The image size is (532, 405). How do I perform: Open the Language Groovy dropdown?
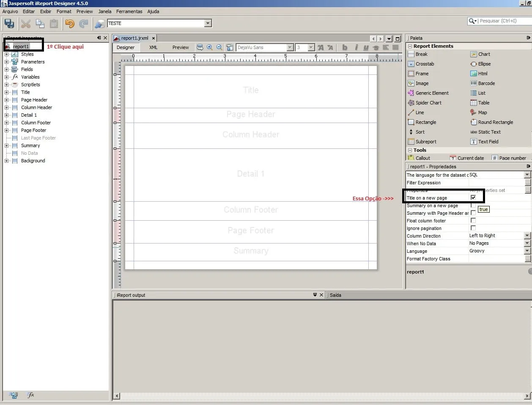pyautogui.click(x=527, y=251)
